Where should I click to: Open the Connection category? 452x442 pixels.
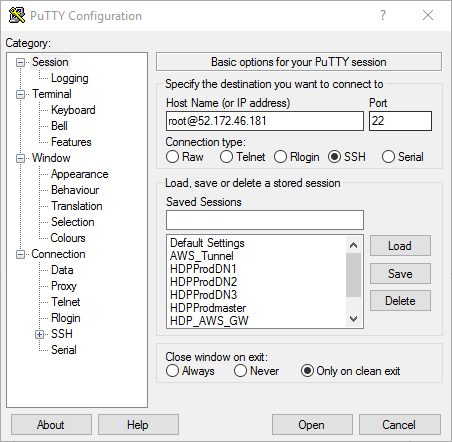coord(58,254)
